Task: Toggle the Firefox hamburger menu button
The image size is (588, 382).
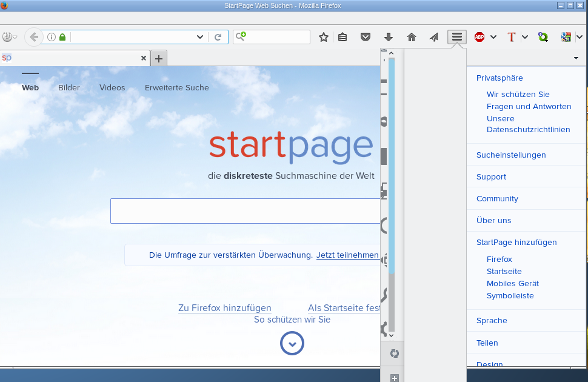Action: point(456,37)
